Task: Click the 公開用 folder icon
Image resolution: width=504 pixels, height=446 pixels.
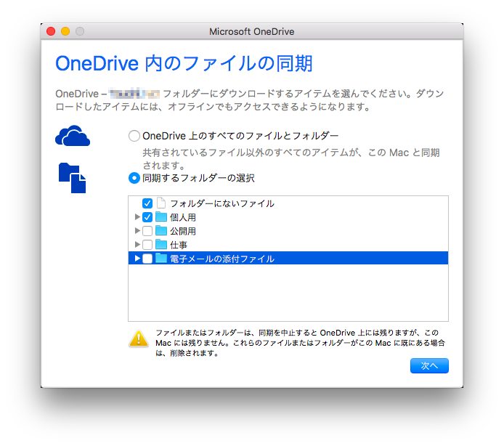Action: tap(161, 230)
